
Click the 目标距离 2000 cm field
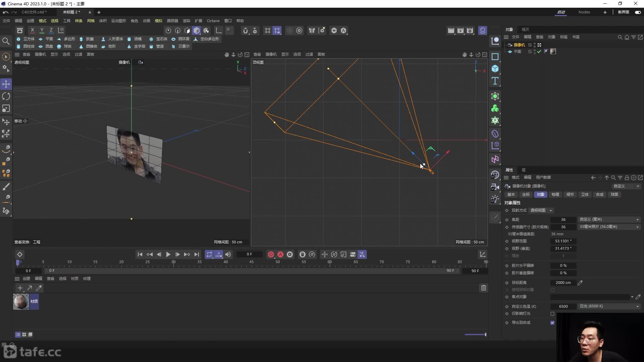point(563,283)
